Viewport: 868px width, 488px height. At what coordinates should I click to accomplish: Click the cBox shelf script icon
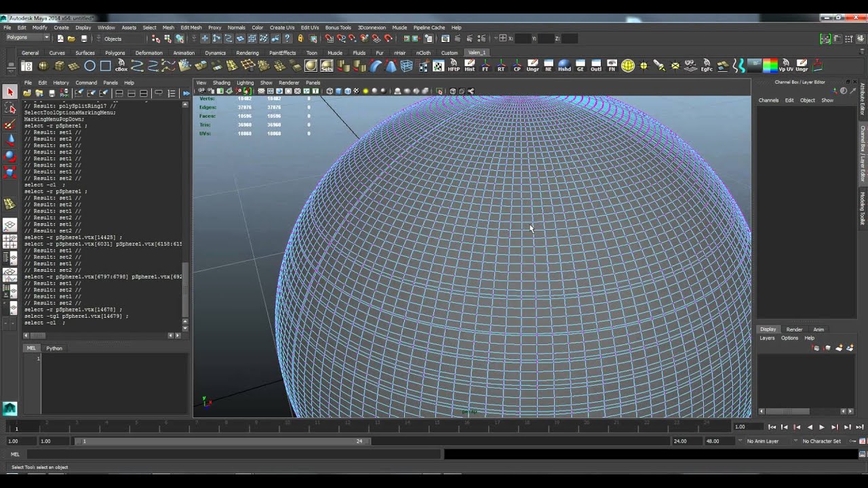[121, 66]
